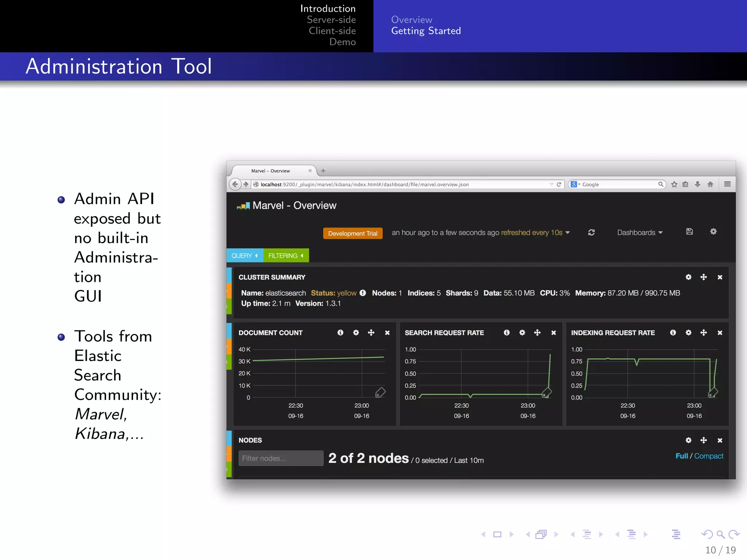Open the Google search engine dropdown
Viewport: 747px width, 560px height.
575,184
